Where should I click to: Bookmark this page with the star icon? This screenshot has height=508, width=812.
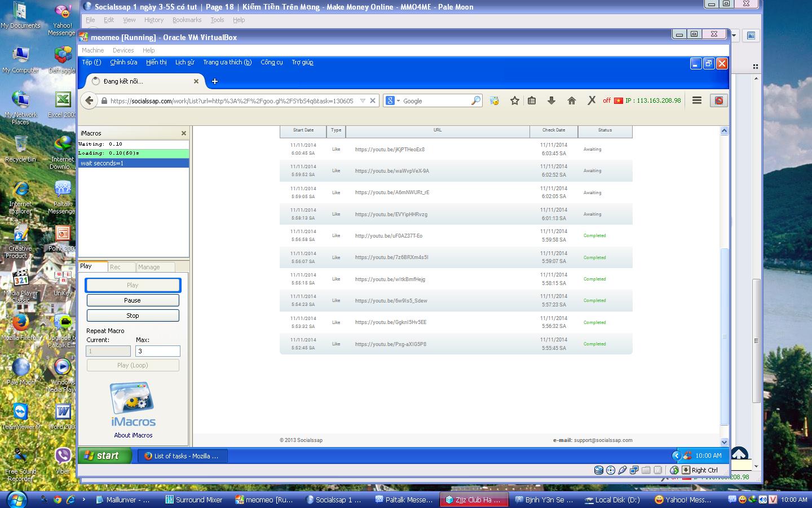514,100
